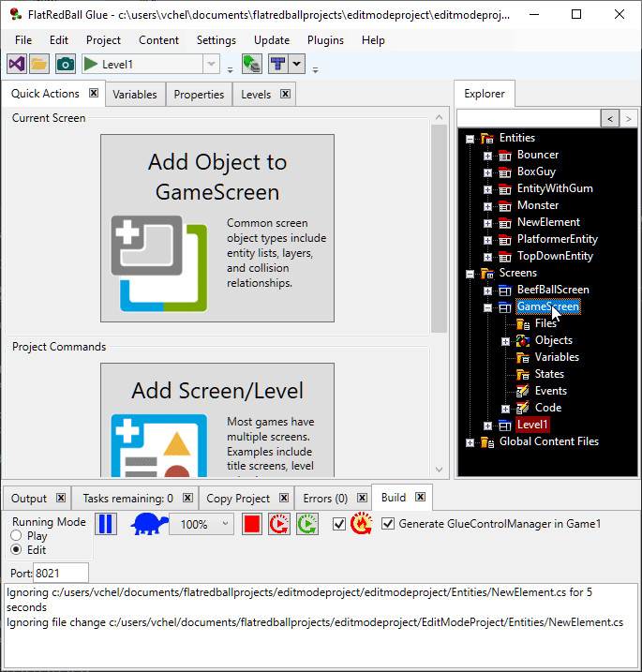Stop the game with red square button
This screenshot has width=642, height=672.
point(251,524)
